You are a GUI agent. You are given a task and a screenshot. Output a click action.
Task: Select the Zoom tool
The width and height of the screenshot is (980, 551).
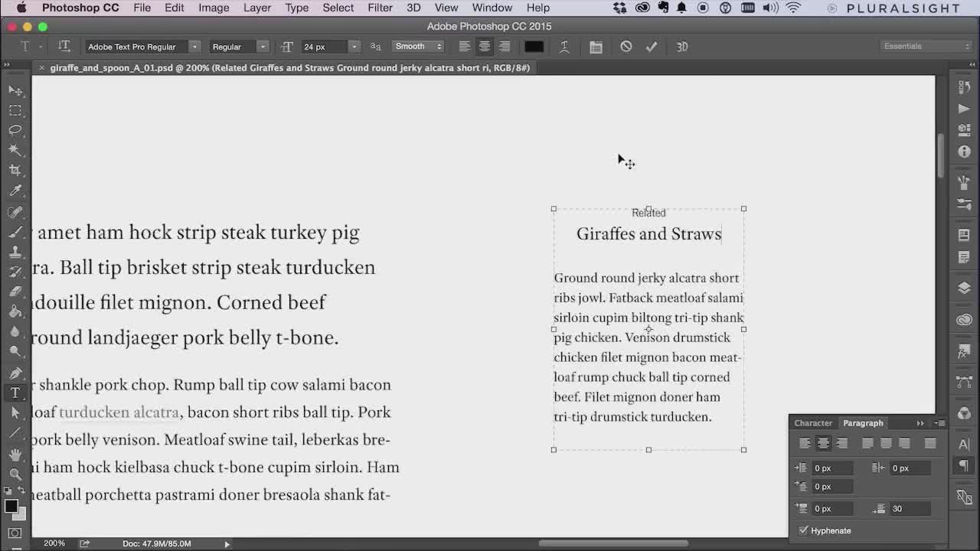15,474
